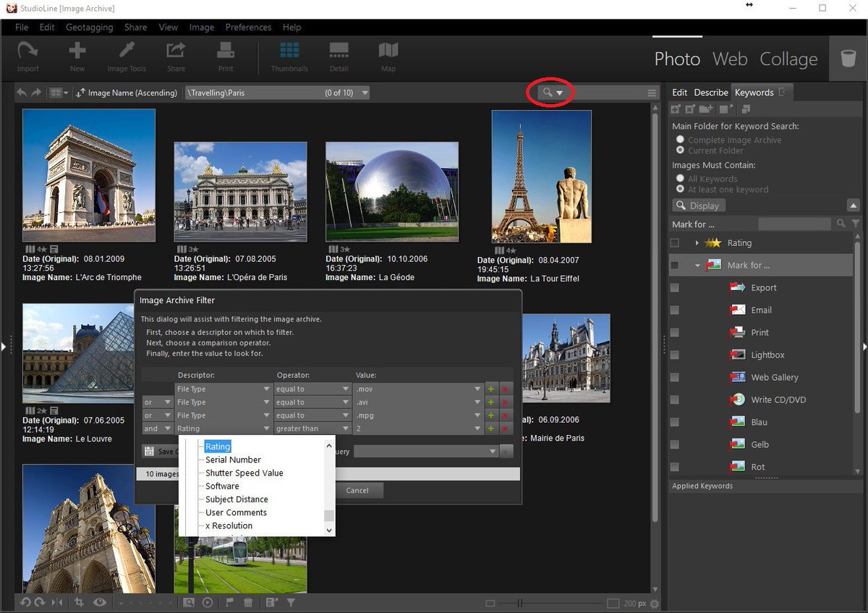Add filter row after .mov value
The width and height of the screenshot is (868, 613).
click(491, 389)
